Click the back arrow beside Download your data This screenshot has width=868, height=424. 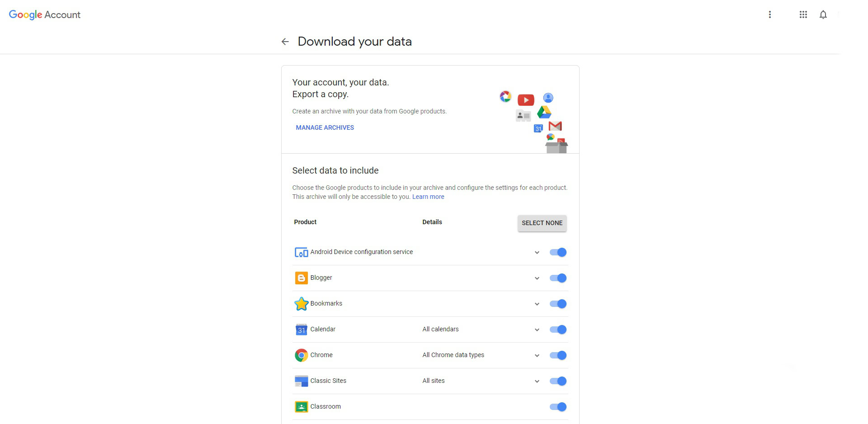pyautogui.click(x=285, y=42)
